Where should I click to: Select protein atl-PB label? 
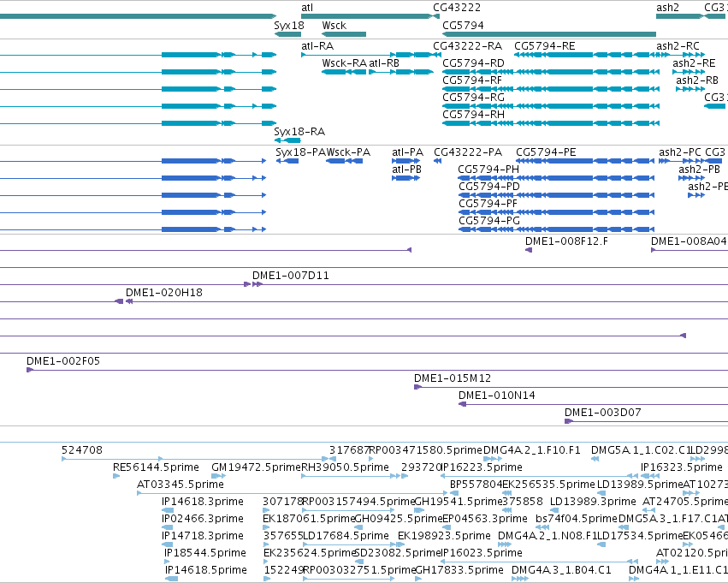click(406, 170)
